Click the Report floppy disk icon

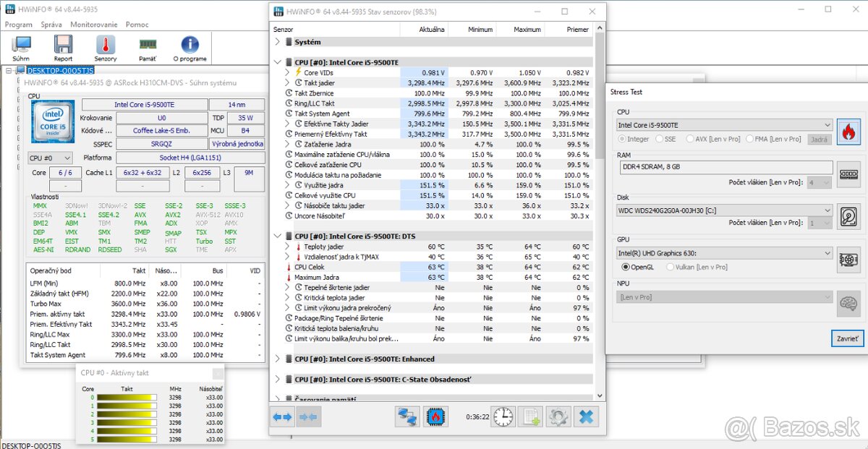[x=63, y=48]
